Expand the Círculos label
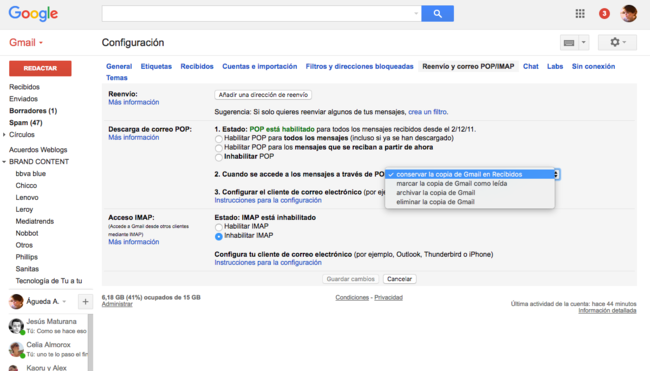Viewport: 650px width, 371px height. click(4, 135)
